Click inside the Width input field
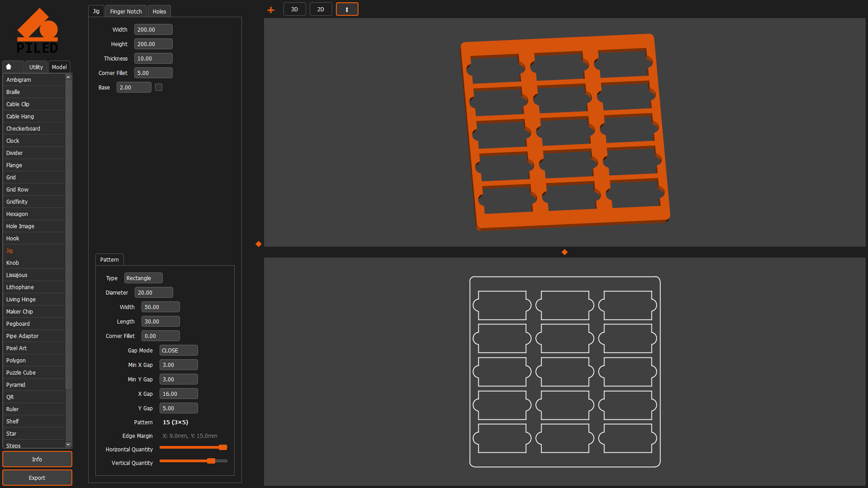 click(x=153, y=29)
